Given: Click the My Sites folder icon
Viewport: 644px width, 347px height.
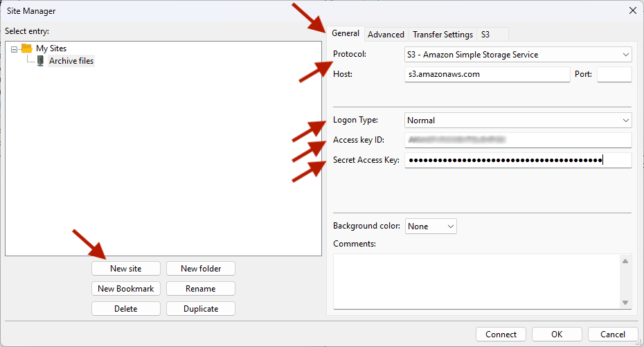Looking at the screenshot, I should [x=27, y=48].
